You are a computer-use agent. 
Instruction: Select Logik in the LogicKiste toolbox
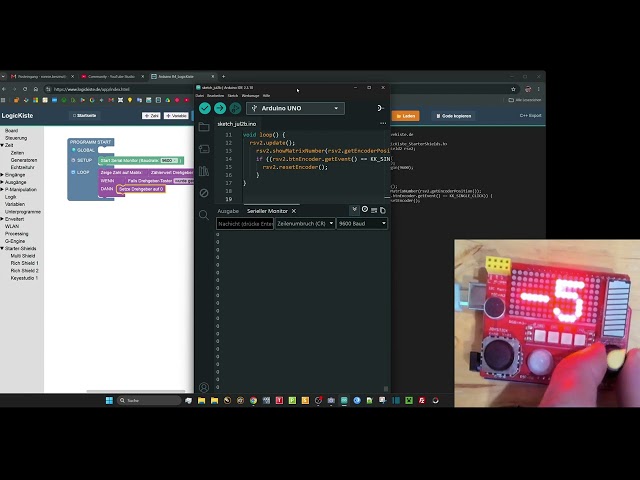[x=11, y=197]
